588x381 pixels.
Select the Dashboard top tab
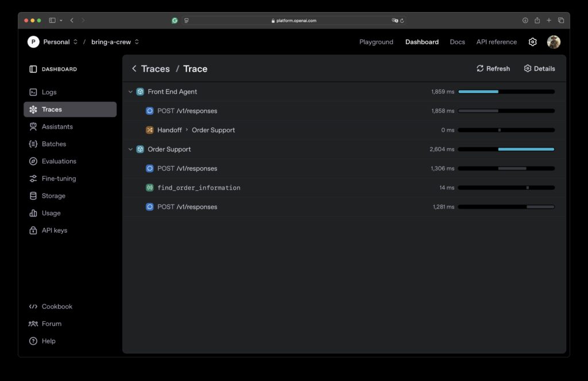click(x=422, y=42)
